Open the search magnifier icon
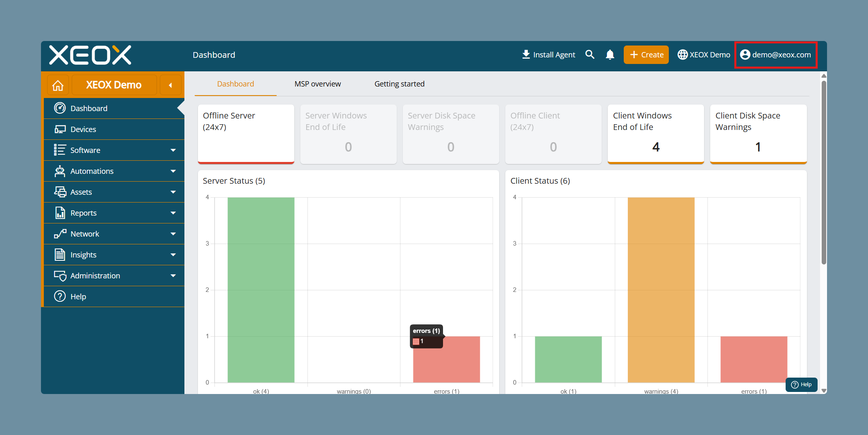Image resolution: width=868 pixels, height=435 pixels. pos(590,55)
